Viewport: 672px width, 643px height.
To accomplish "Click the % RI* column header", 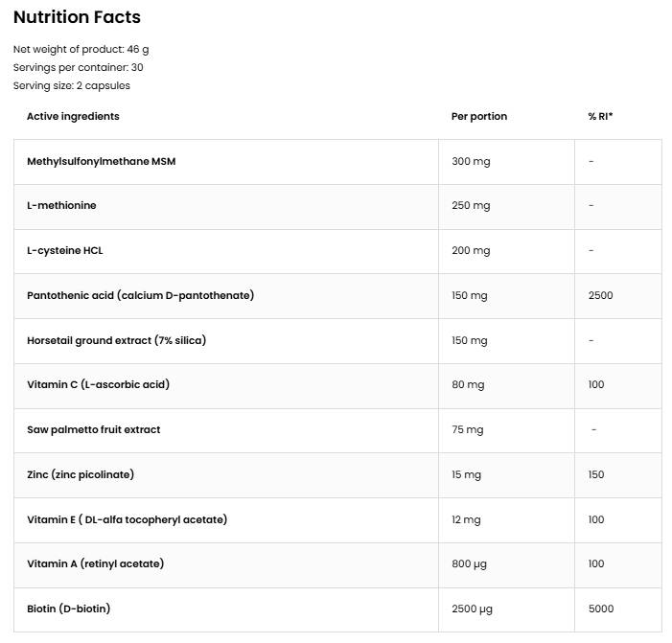I will click(x=600, y=116).
